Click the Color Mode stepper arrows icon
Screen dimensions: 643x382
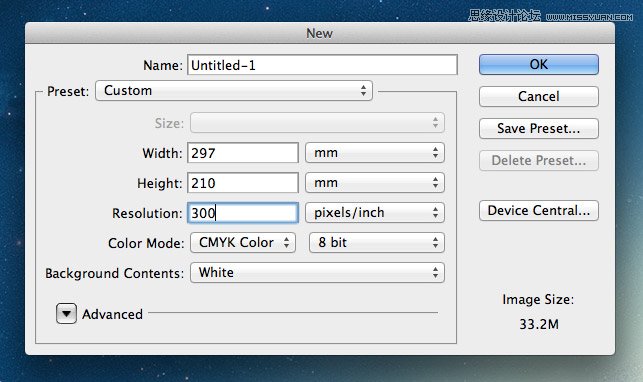(x=286, y=243)
